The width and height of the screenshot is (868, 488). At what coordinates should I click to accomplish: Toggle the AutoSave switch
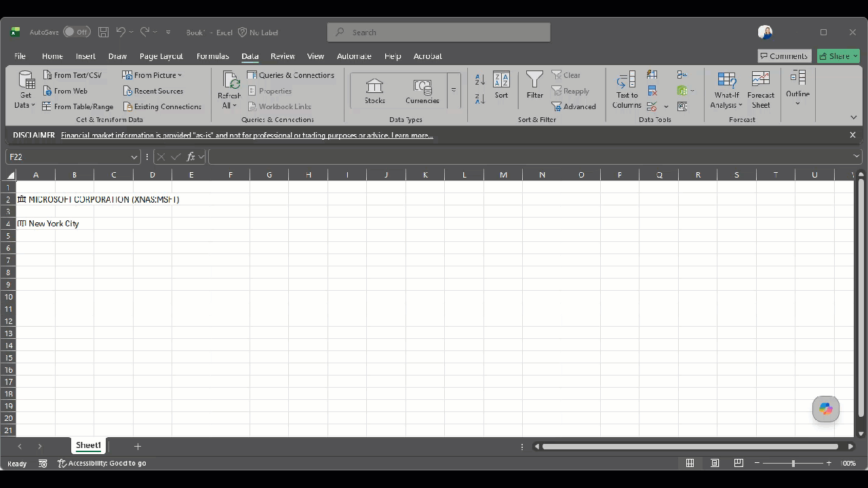(77, 32)
